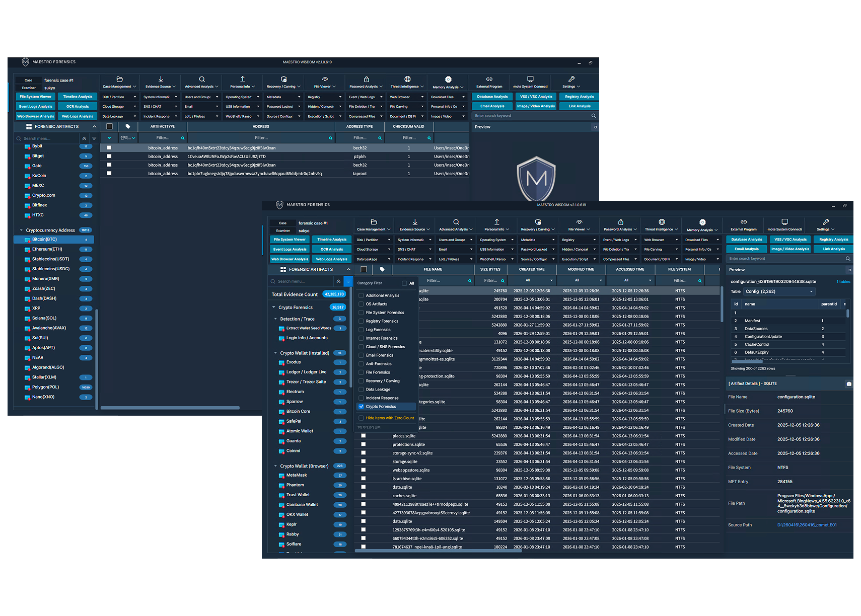Viewport: 861px width, 616px height.
Task: Click Enter search keyword field in front window
Action: point(785,259)
